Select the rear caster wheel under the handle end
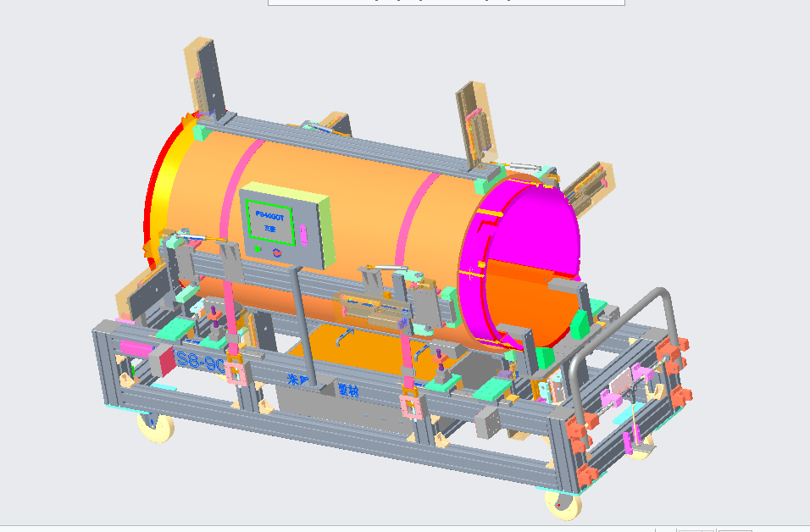810x532 pixels. [x=641, y=448]
